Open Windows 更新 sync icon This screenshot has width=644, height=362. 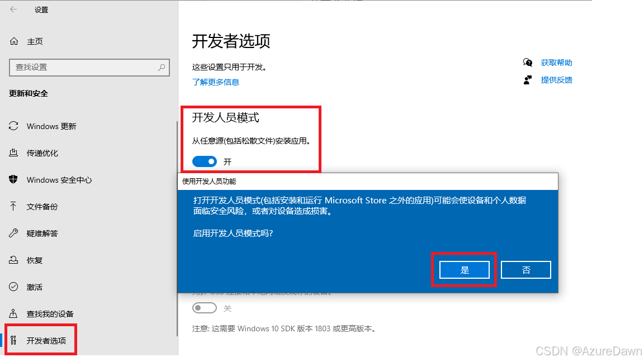click(x=13, y=126)
